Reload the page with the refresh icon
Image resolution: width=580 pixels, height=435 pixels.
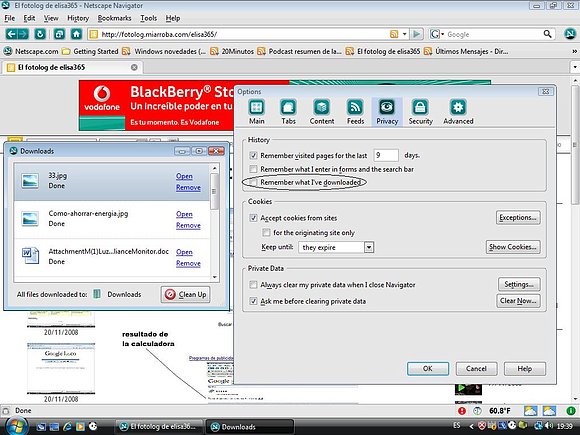(x=40, y=34)
